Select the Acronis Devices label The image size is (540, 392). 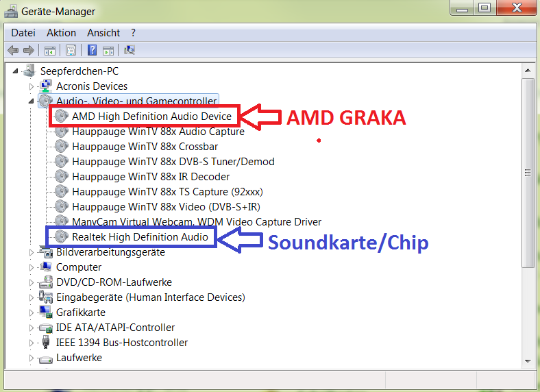click(92, 86)
